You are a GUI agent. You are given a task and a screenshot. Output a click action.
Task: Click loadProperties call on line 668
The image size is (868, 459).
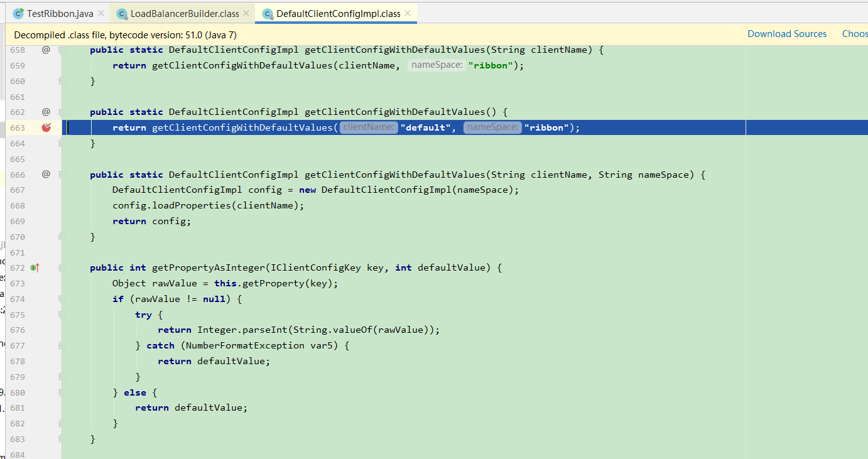pyautogui.click(x=192, y=206)
